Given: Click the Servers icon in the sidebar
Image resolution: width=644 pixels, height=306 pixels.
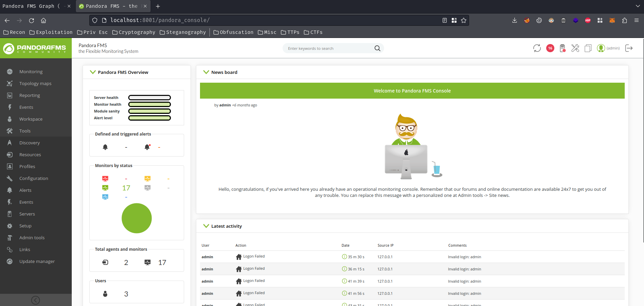Looking at the screenshot, I should (x=10, y=214).
